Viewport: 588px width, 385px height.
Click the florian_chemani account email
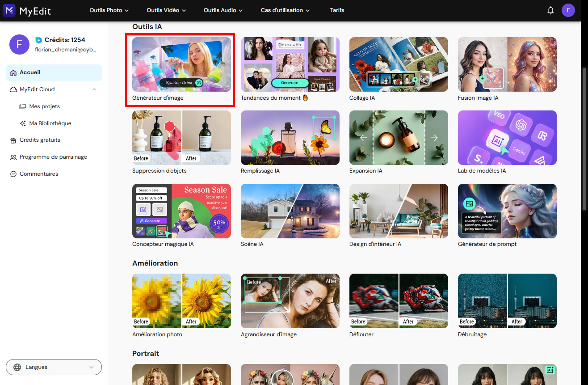(65, 50)
